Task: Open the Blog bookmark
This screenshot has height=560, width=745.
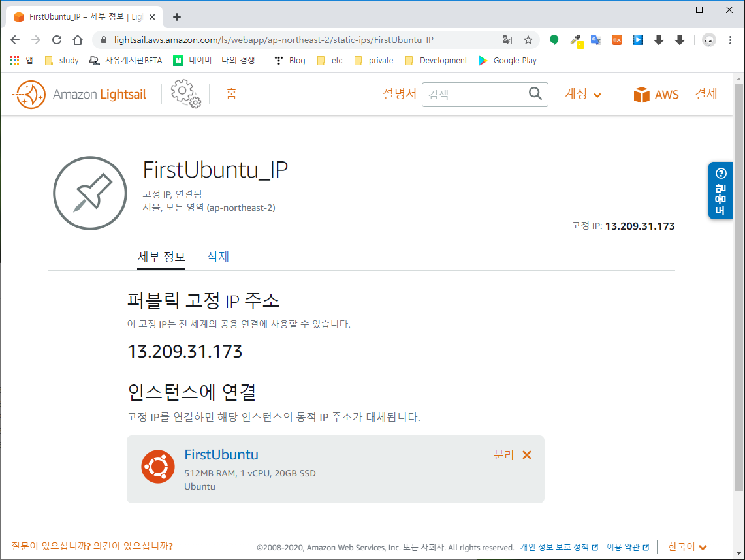Action: point(291,60)
